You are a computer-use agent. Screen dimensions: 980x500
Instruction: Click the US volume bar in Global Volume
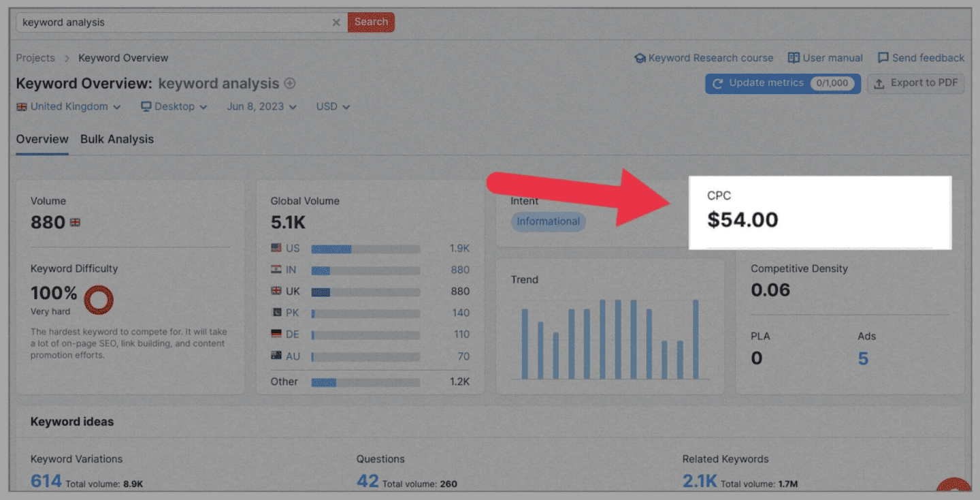click(364, 248)
